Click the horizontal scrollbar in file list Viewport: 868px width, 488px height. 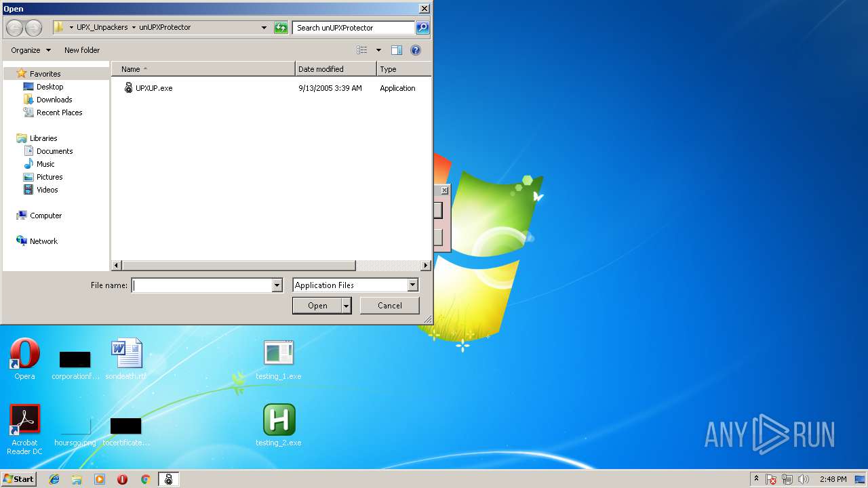point(238,266)
